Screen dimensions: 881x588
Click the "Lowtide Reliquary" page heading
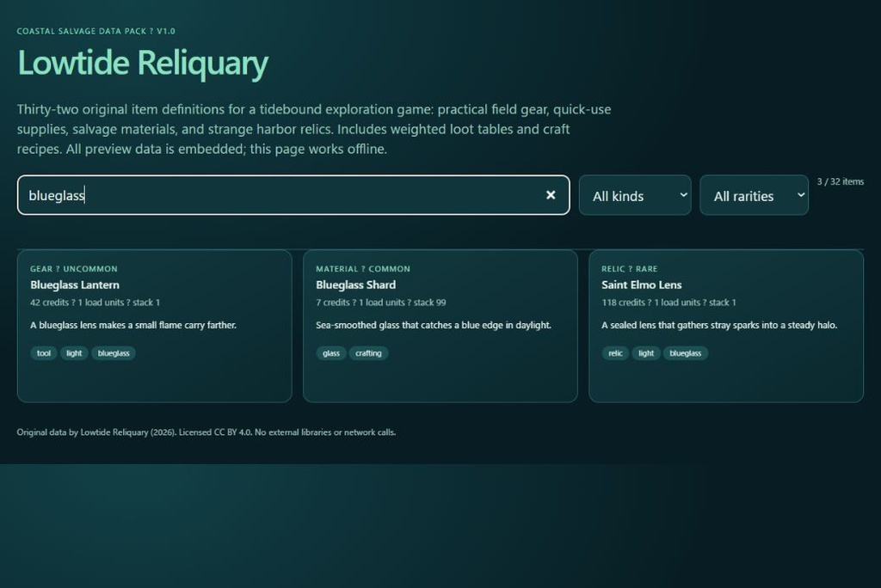pyautogui.click(x=143, y=63)
